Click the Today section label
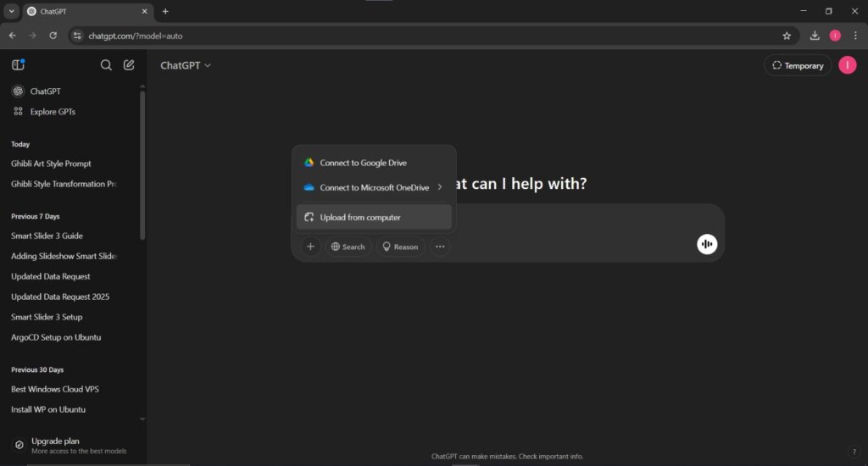This screenshot has height=466, width=868. point(20,144)
